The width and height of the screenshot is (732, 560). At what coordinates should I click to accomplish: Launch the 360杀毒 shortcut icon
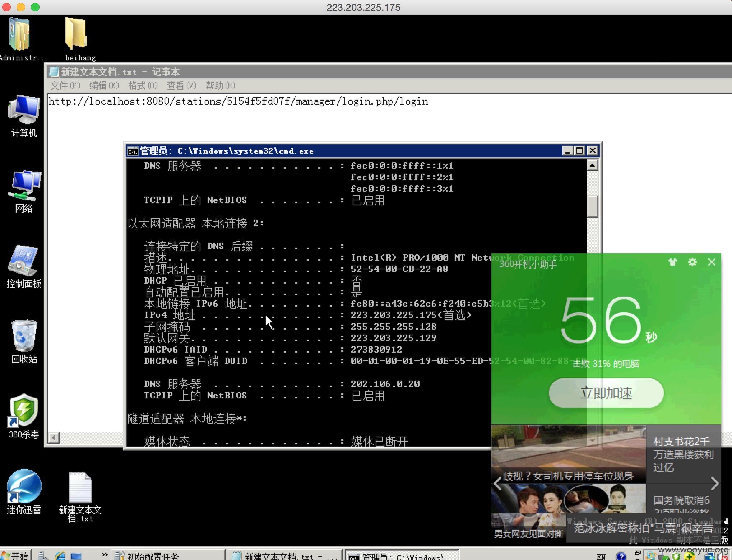click(x=24, y=416)
